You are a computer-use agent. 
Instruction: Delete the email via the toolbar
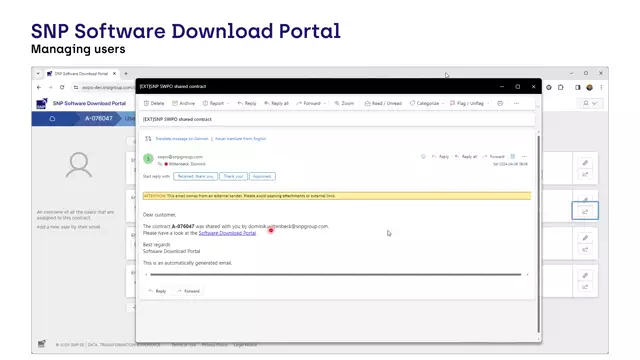pyautogui.click(x=154, y=103)
